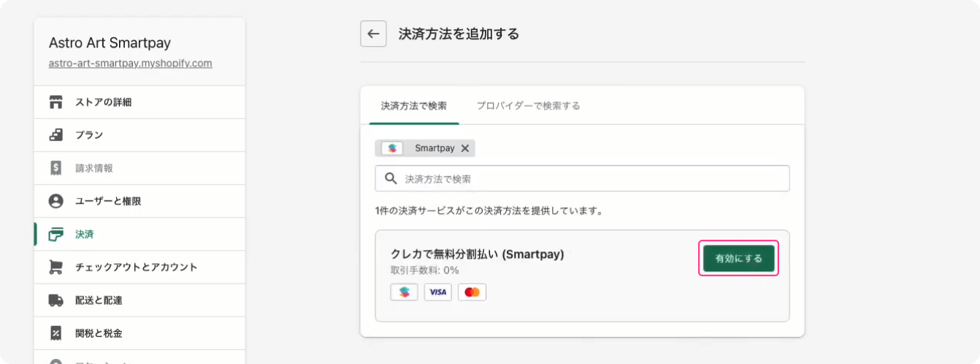Click the クレカで無料分割払い (Smartpay) title
980x364 pixels.
pos(478,254)
